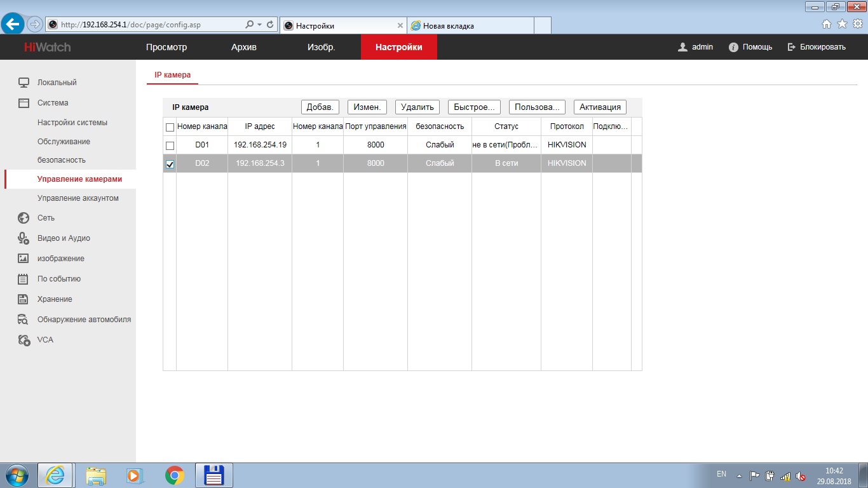This screenshot has height=488, width=868.
Task: Open Обслуживание in the sidebar
Action: click(64, 142)
